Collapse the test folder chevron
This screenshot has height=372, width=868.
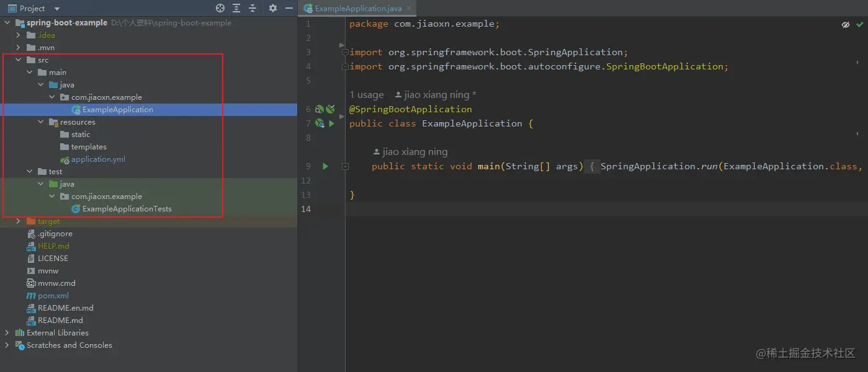[x=30, y=172]
